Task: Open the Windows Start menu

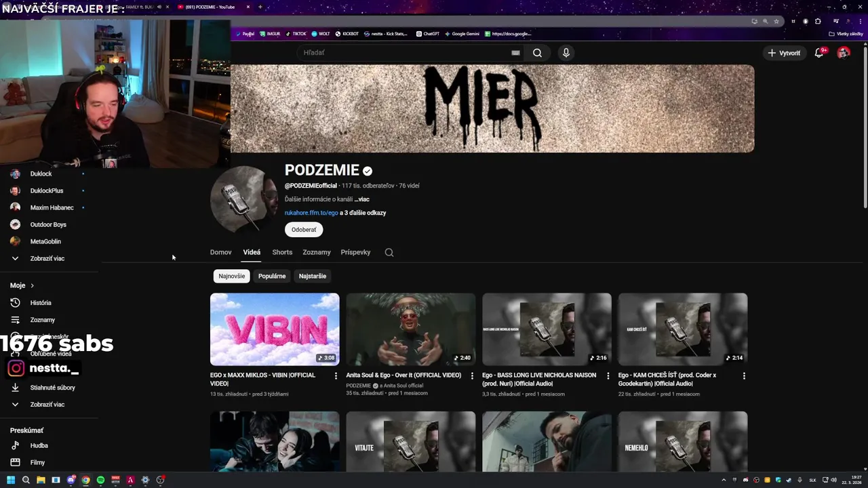Action: pos(11,480)
